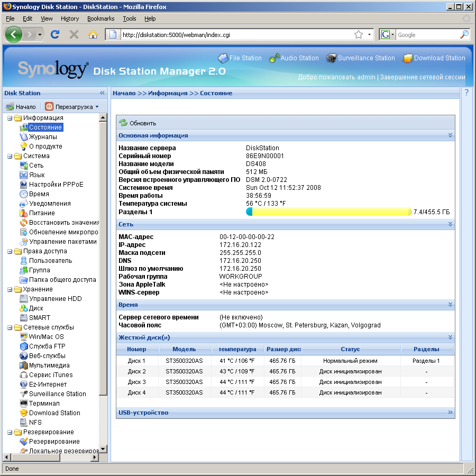Open NFS icon in tree
Image resolution: width=476 pixels, height=476 pixels.
point(24,422)
